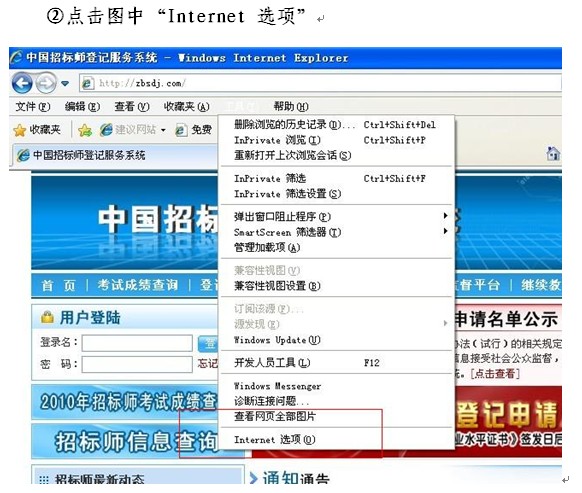Viewport: 582px width, 493px height.
Task: Expand the 建议网站 dropdown arrow
Action: pos(163,130)
